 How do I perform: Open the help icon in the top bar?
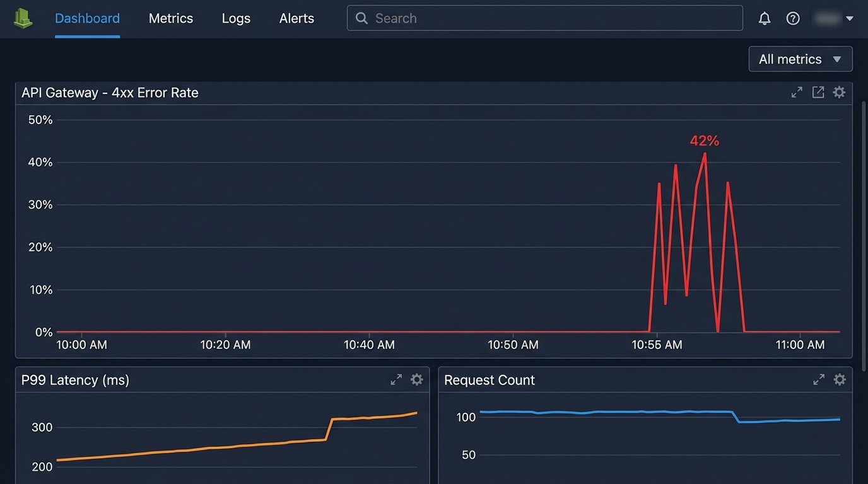pyautogui.click(x=793, y=18)
